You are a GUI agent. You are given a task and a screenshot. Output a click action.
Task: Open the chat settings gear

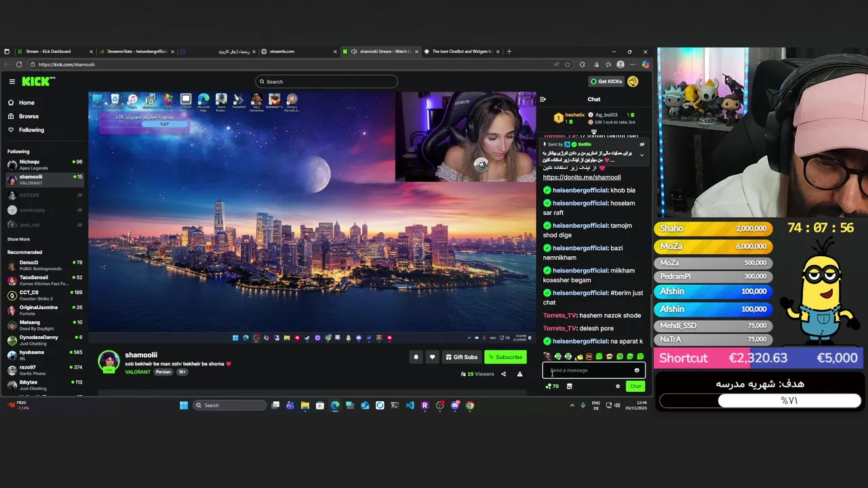tap(617, 386)
